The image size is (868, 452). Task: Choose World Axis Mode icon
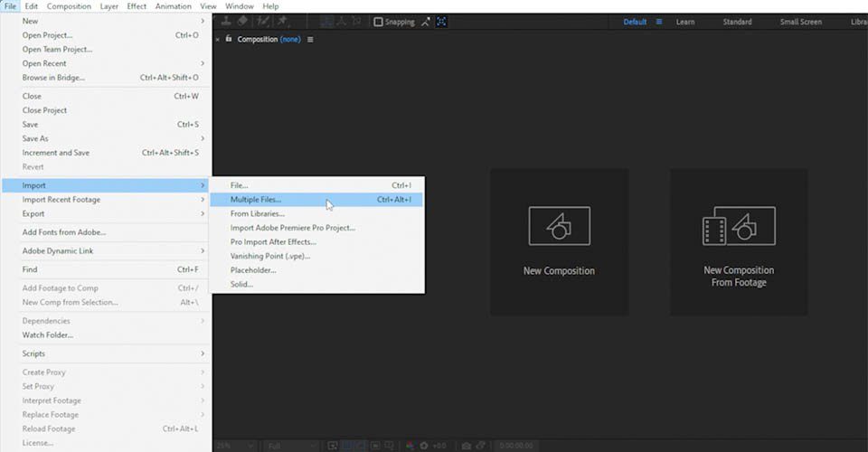coord(342,21)
